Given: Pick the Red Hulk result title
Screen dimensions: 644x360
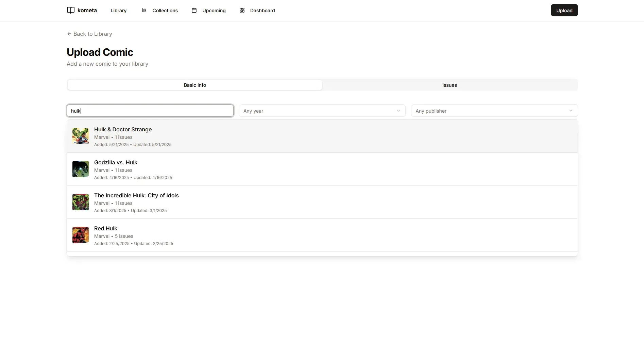Looking at the screenshot, I should tap(106, 228).
